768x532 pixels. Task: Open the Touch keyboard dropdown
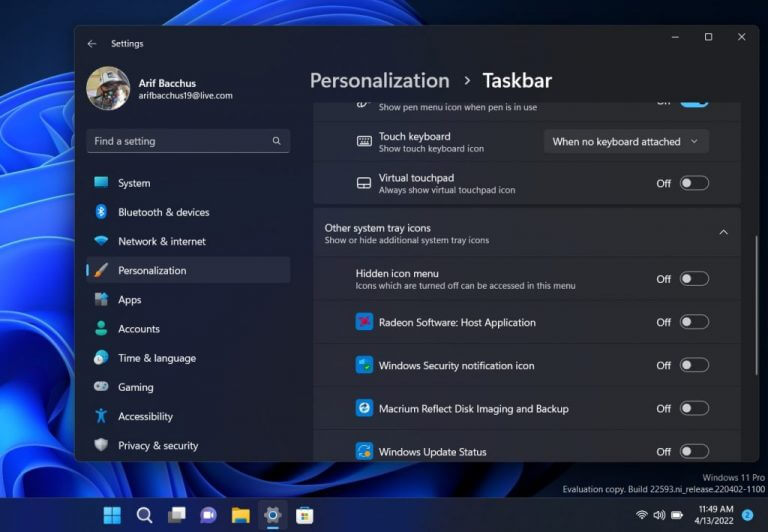[626, 142]
